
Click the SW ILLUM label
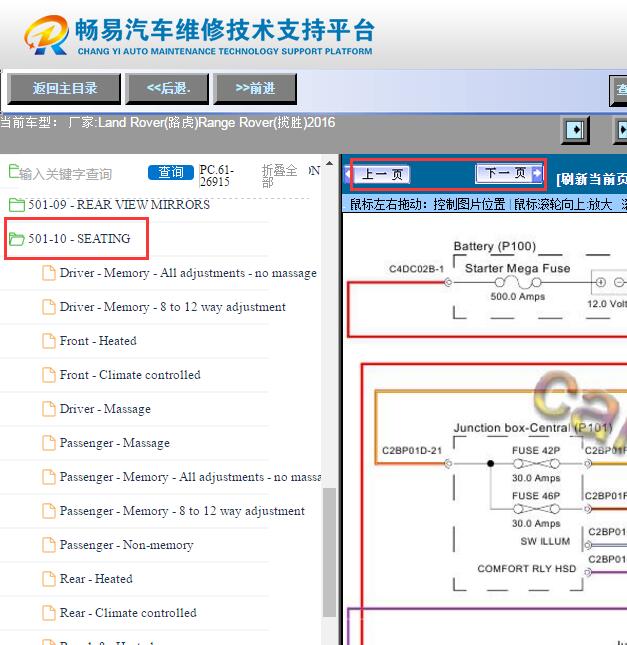[x=545, y=541]
